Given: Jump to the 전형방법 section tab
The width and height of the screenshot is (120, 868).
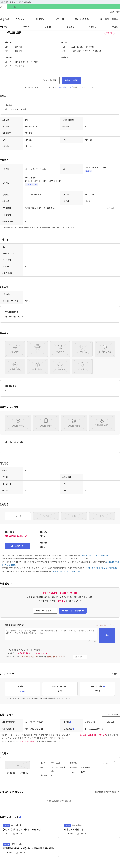Looking at the screenshot, I should coord(93,27).
